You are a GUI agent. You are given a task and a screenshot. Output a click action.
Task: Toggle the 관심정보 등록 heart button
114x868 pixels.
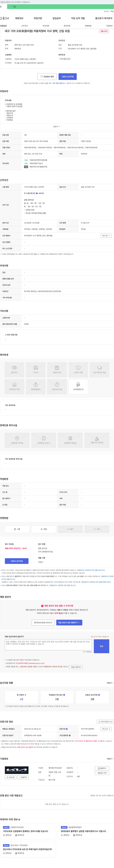pos(47,76)
